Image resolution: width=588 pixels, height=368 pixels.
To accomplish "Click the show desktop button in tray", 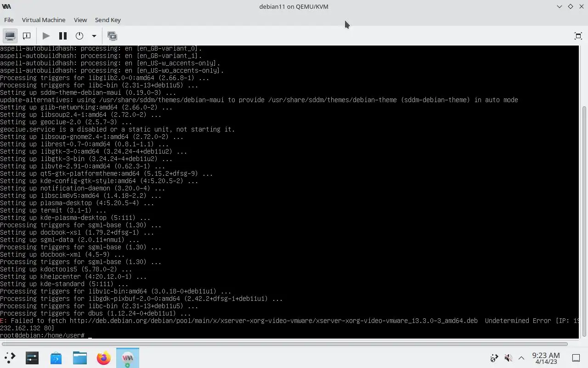I will pos(576,358).
